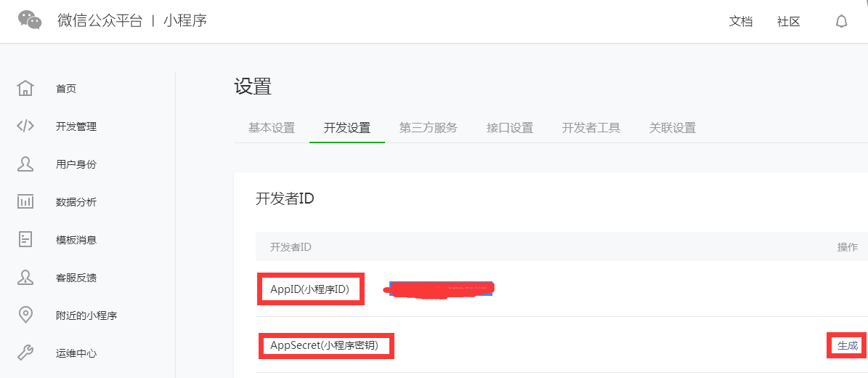Open notifications bell icon
Screen dimensions: 868x378
[x=841, y=22]
